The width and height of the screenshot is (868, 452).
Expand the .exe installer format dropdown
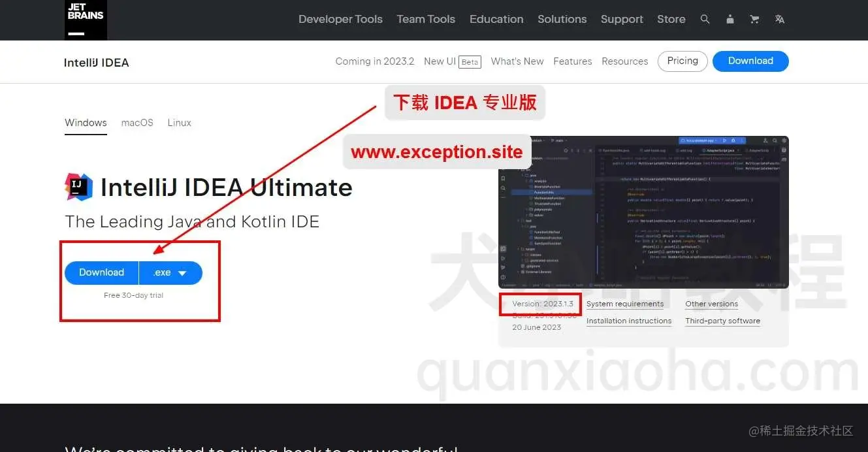tap(170, 272)
